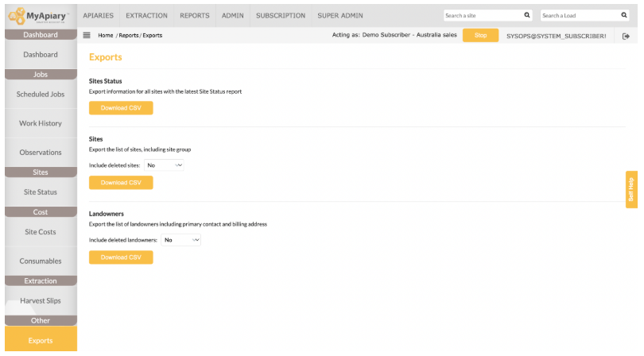Go to Home breadcrumb
This screenshot has height=356, width=644.
tap(106, 35)
